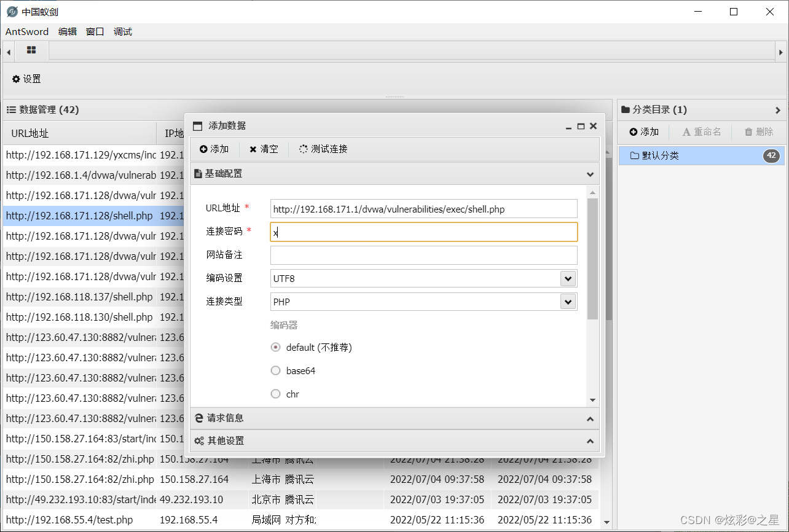Click the dialog scrollbar down arrow
789x532 pixels.
click(x=592, y=400)
